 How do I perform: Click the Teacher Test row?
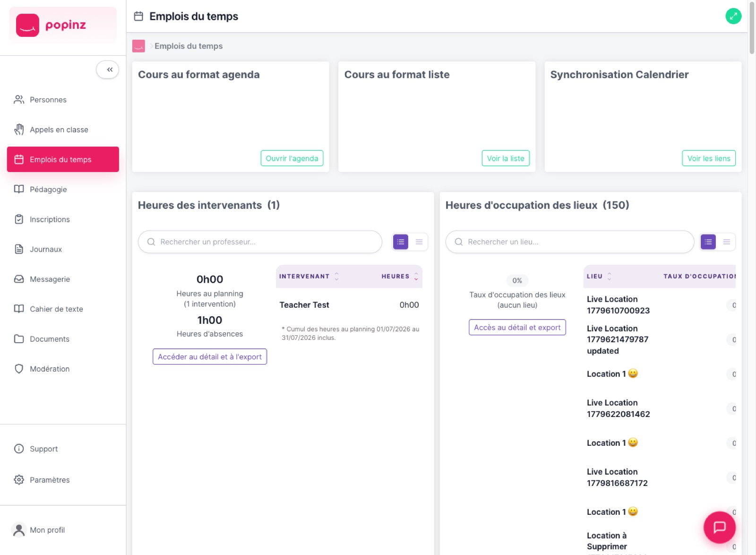pos(349,305)
